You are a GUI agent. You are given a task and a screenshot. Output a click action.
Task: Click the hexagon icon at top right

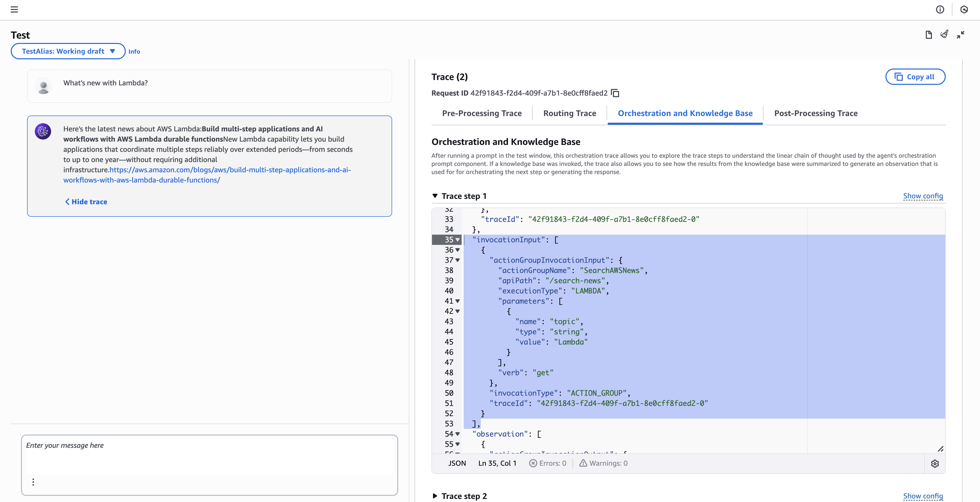[x=964, y=9]
